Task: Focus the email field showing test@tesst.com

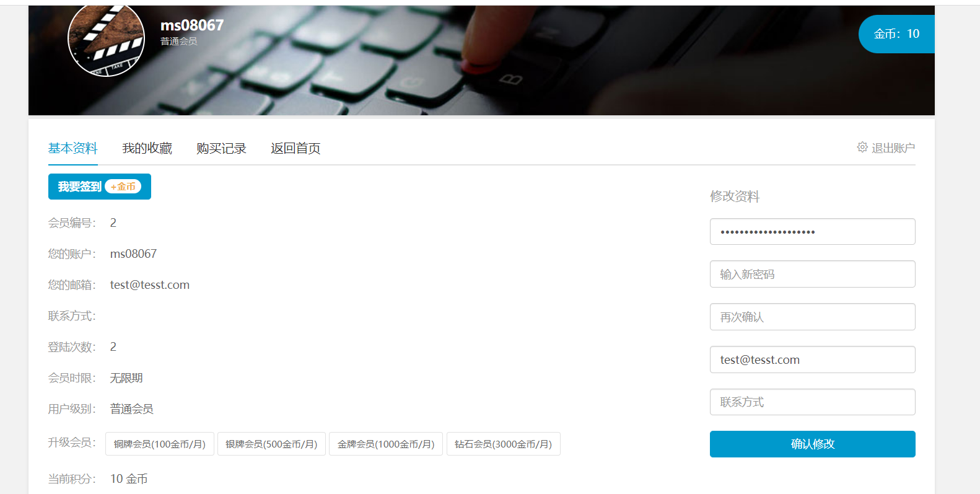Action: [812, 359]
